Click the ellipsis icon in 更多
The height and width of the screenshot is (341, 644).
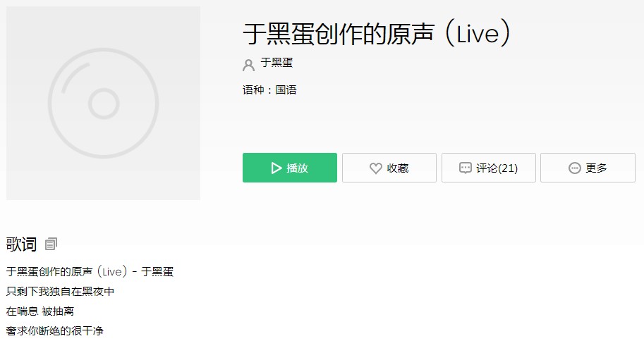coord(575,168)
